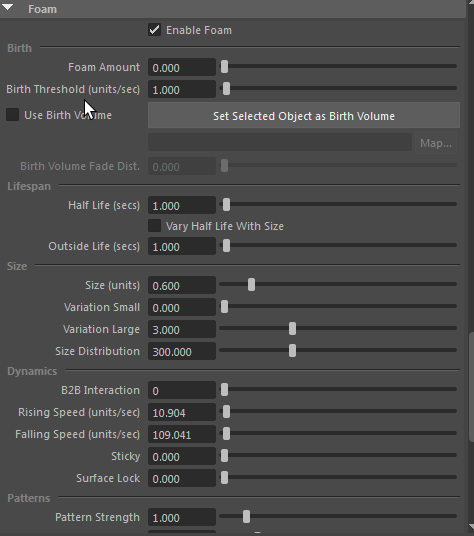Click the Outside Life value field
This screenshot has width=474, height=536.
(x=182, y=246)
